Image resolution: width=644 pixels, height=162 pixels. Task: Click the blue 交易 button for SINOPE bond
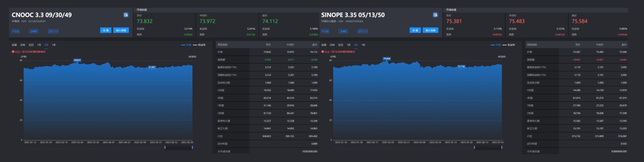coord(415,31)
